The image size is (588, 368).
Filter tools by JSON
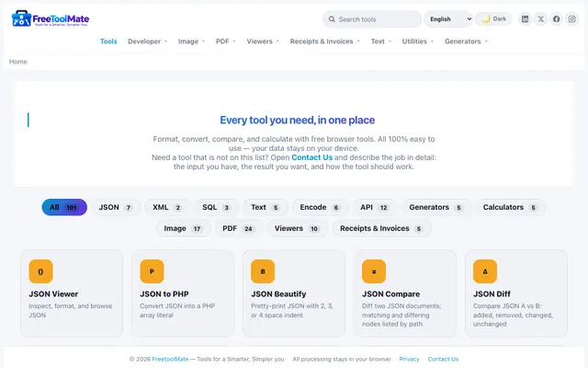coord(116,207)
